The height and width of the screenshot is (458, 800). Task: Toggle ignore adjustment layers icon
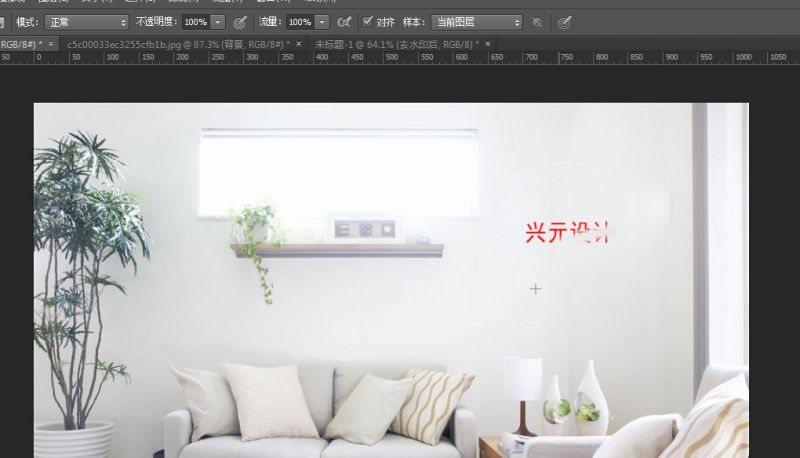[537, 22]
